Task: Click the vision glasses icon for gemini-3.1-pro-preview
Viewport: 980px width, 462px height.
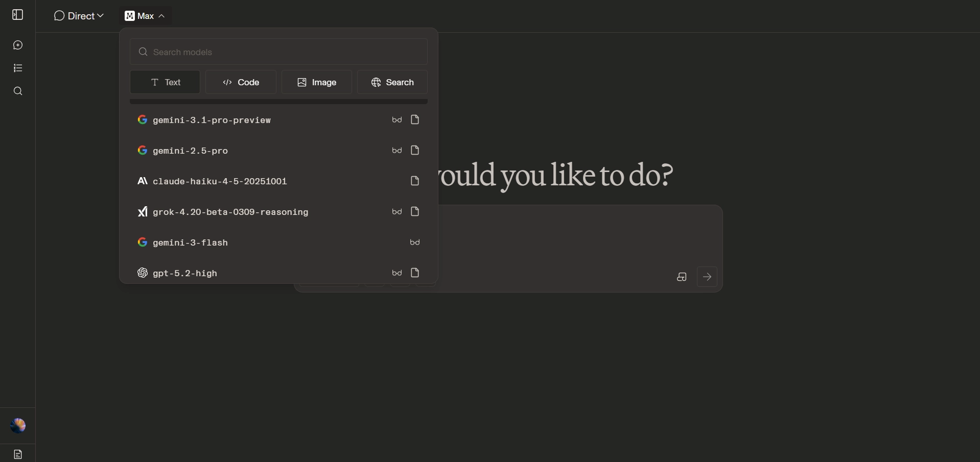Action: pos(397,120)
